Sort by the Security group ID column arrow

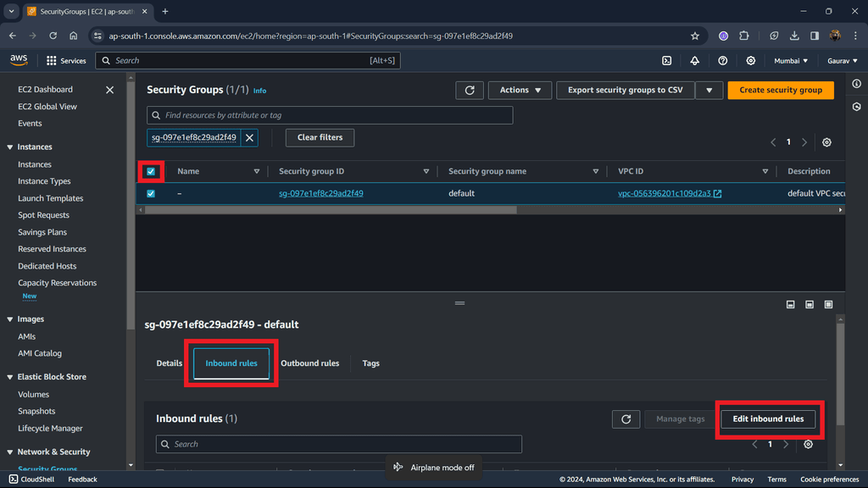[426, 171]
